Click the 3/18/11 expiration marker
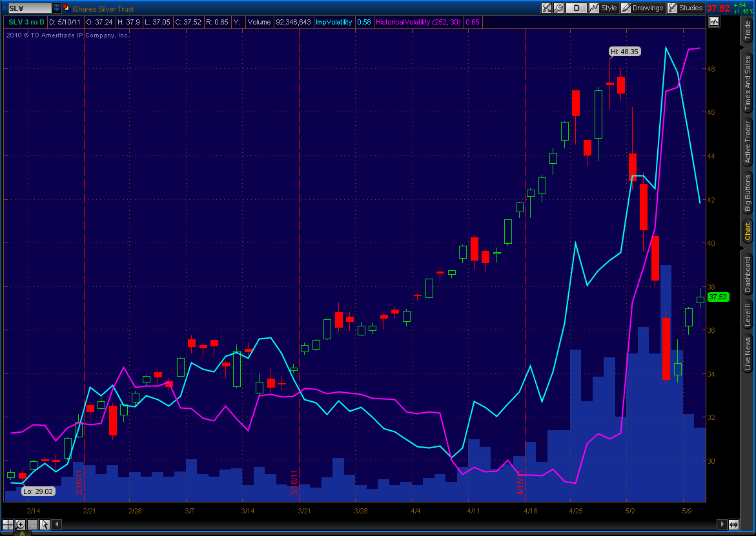This screenshot has height=536, width=756. pos(294,482)
